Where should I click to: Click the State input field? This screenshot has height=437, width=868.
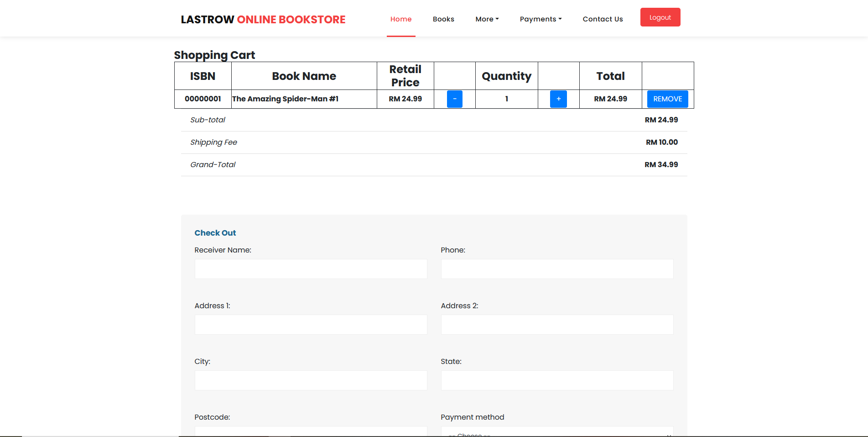click(556, 380)
